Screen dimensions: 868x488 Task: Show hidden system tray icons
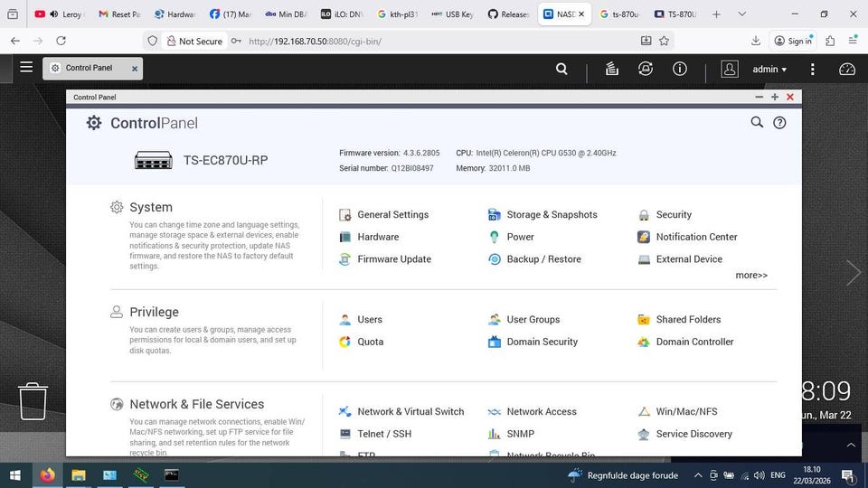pos(698,475)
